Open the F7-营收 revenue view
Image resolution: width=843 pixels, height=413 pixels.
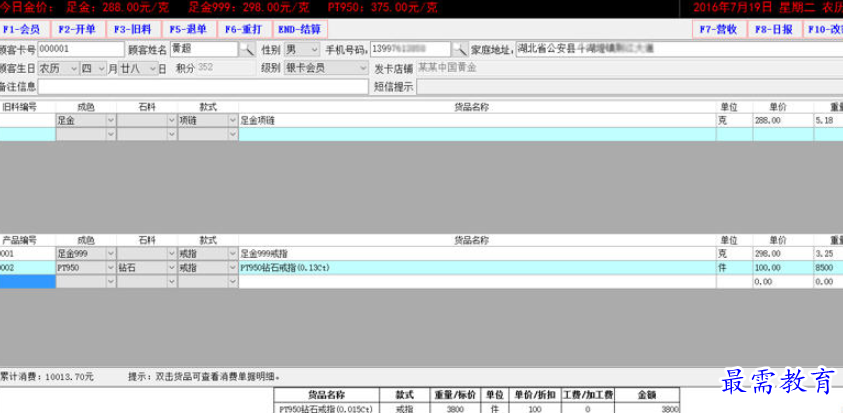tap(719, 30)
